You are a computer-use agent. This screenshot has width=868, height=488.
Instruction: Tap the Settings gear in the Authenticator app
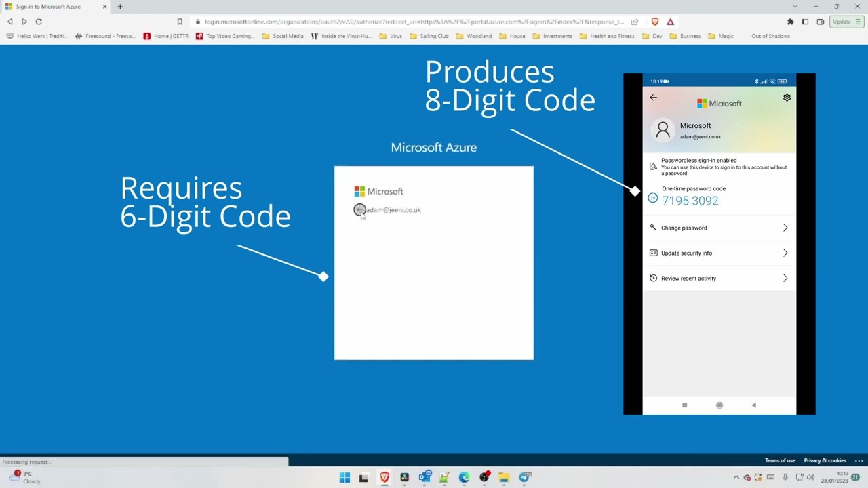click(787, 97)
